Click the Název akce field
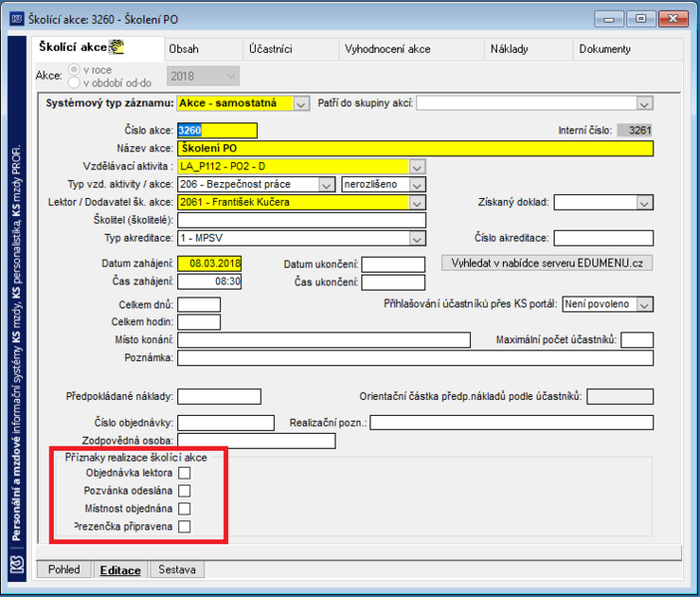The image size is (700, 597). 415,148
